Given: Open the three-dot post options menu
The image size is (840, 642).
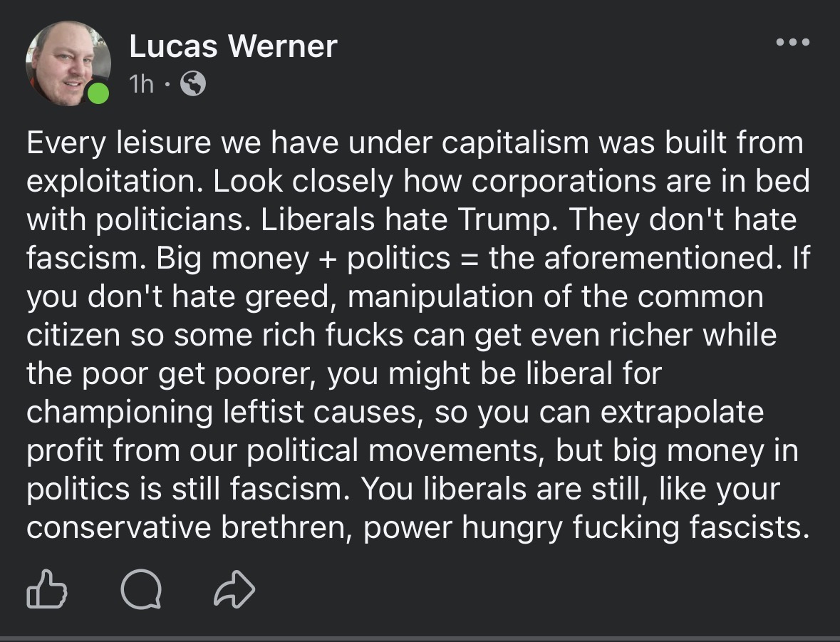Looking at the screenshot, I should [x=793, y=42].
